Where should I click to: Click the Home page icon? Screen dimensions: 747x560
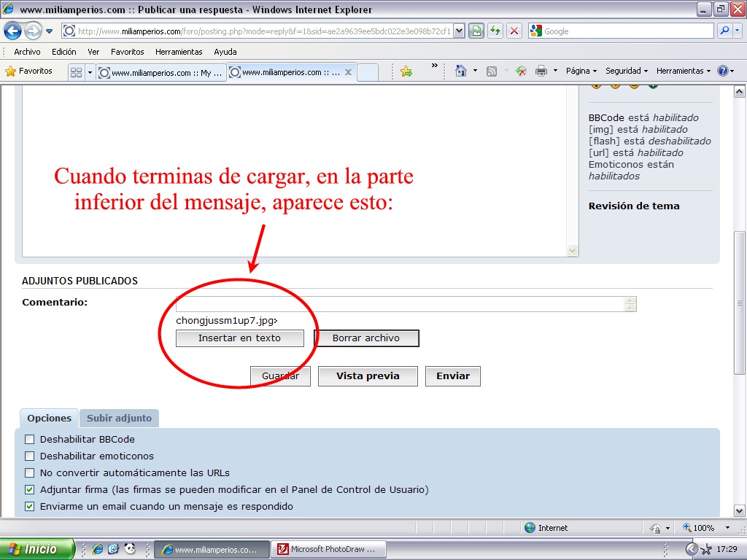pos(460,71)
